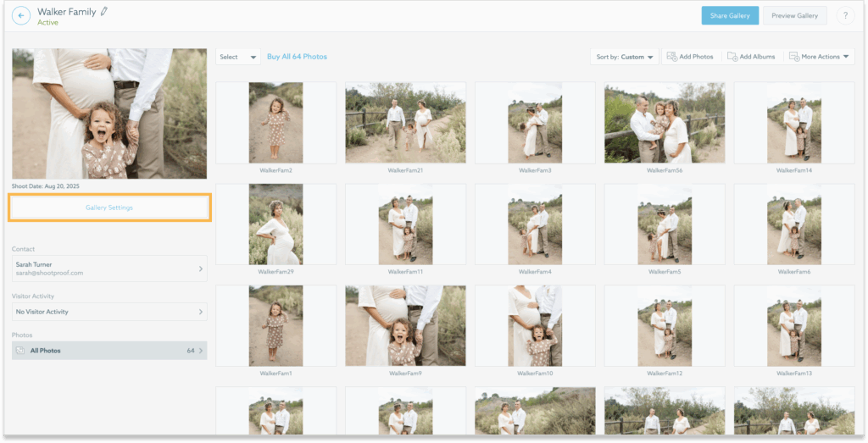
Task: Select the All Photos album row
Action: point(109,351)
